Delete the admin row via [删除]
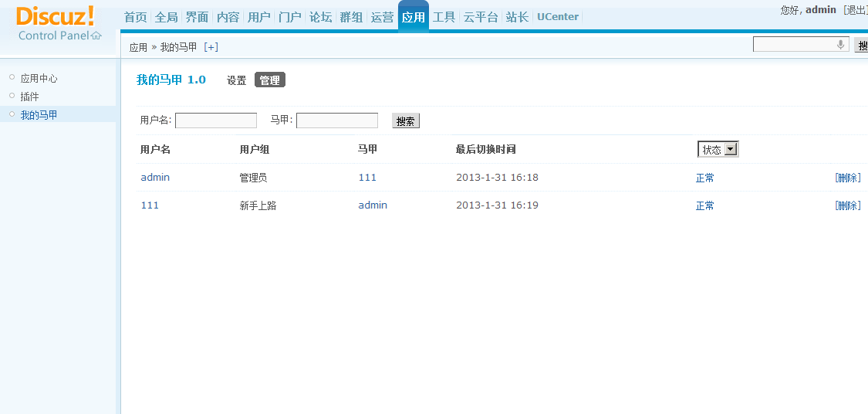Image resolution: width=868 pixels, height=414 pixels. click(x=847, y=178)
